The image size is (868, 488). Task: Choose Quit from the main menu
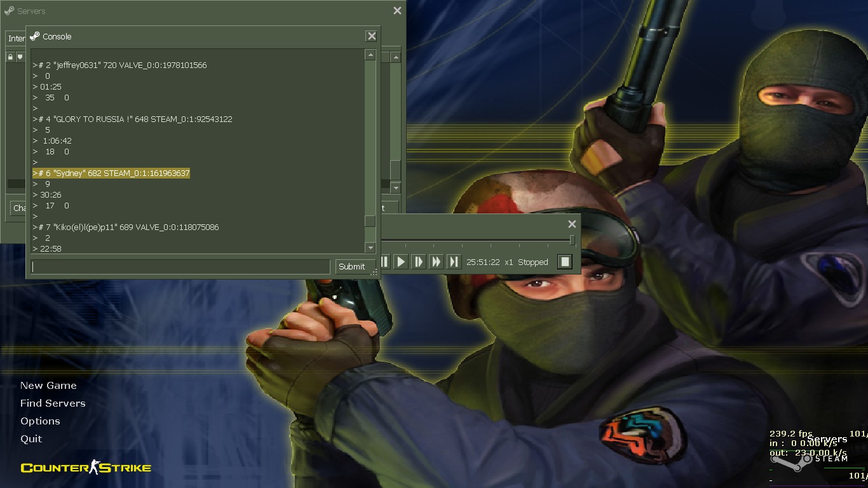click(x=31, y=439)
